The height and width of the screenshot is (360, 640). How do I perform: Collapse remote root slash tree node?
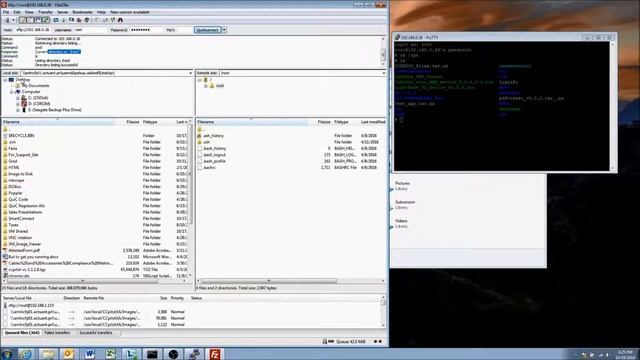pyautogui.click(x=200, y=80)
